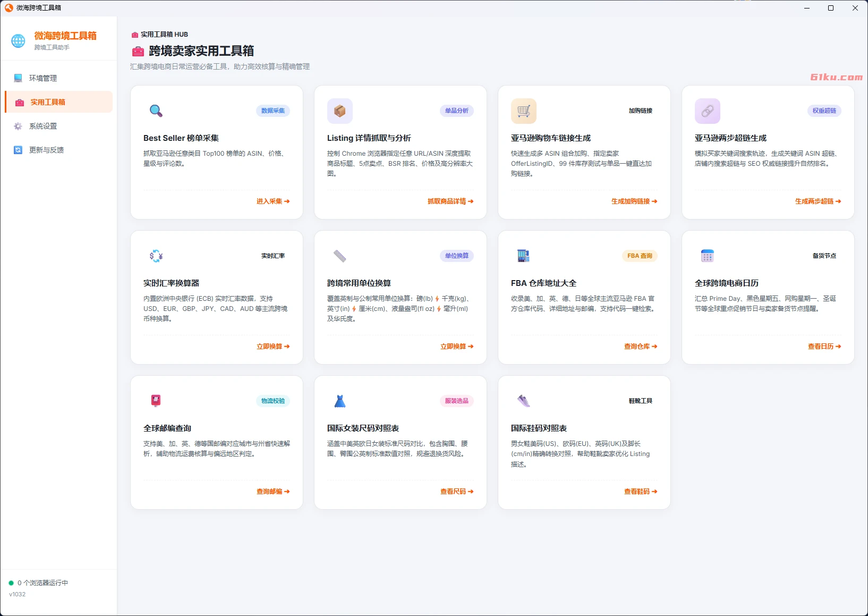Click 立即换算 on 跨境常用单位换算 card

tap(457, 347)
